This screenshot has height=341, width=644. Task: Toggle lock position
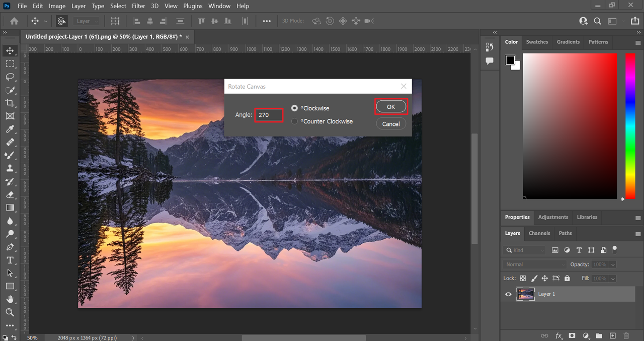[x=545, y=278]
